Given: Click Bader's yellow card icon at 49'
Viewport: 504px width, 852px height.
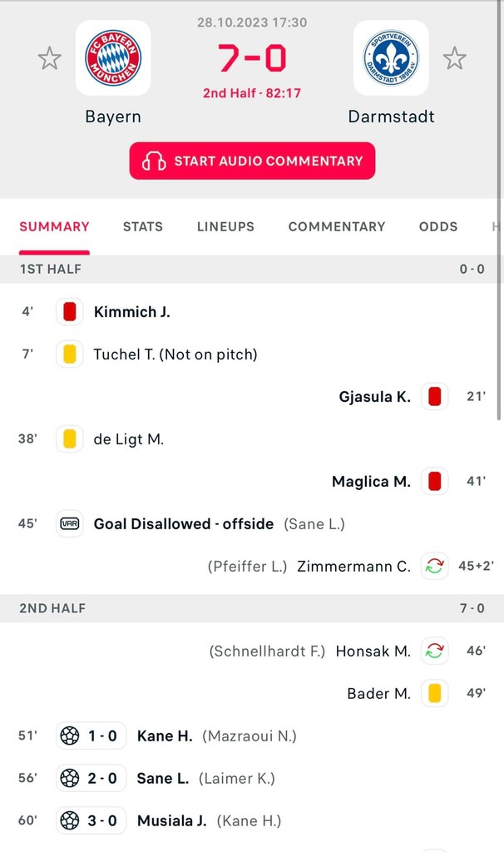Looking at the screenshot, I should pos(434,693).
